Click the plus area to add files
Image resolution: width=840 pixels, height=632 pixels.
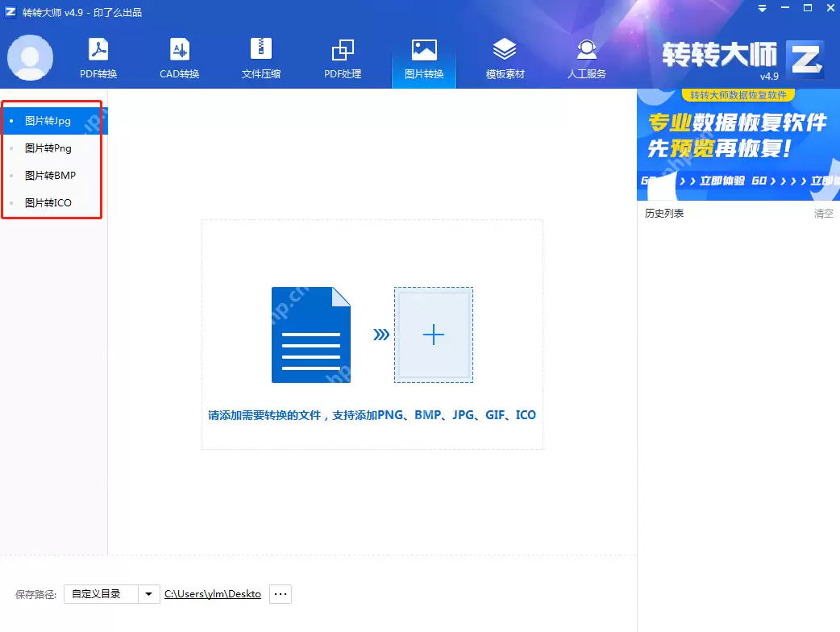click(434, 334)
